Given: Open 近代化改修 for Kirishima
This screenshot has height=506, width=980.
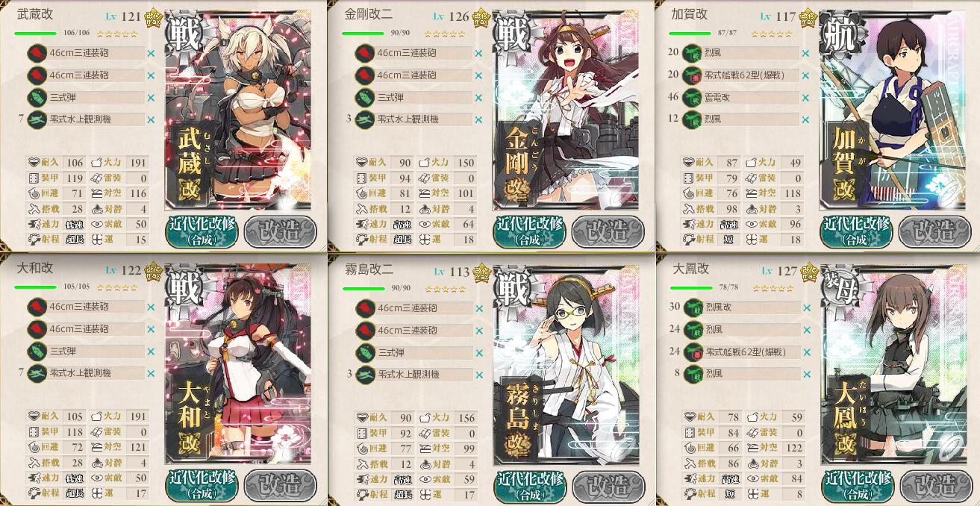Looking at the screenshot, I should click(529, 486).
